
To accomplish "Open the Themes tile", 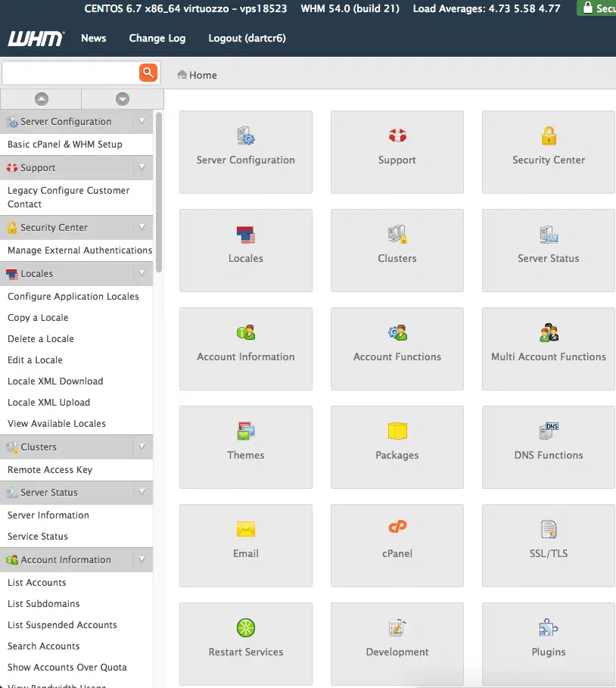I will click(x=246, y=447).
